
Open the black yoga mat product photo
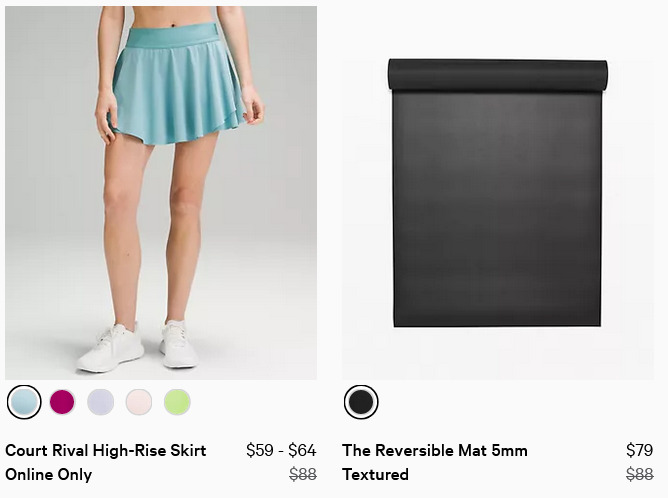click(498, 193)
